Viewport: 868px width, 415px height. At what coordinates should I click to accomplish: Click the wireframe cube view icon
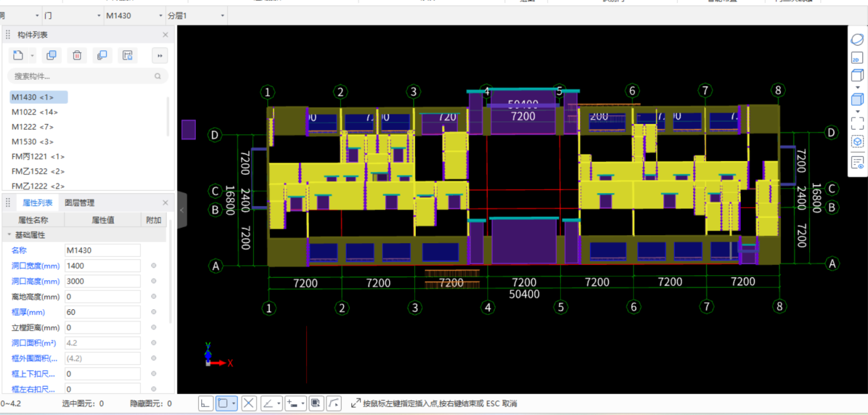[857, 76]
